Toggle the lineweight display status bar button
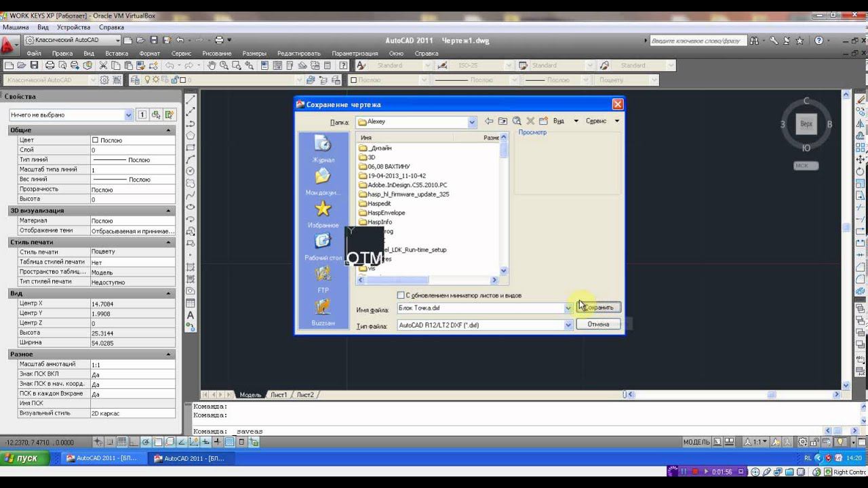This screenshot has width=868, height=488. tap(217, 443)
